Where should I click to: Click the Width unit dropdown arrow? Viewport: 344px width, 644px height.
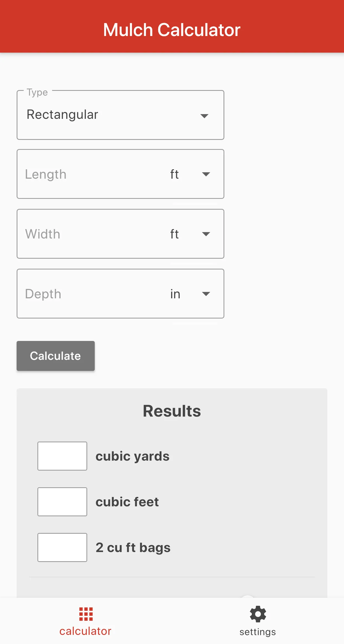[206, 234]
